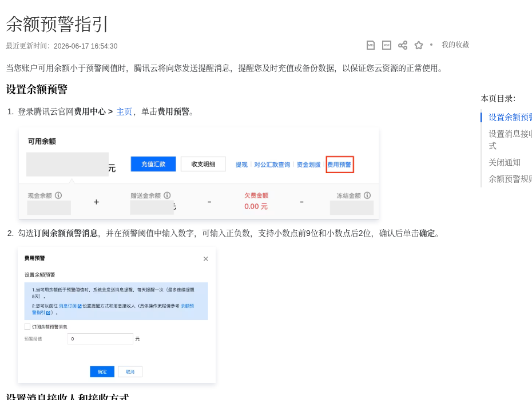
Task: Click the 预警阈值 input field
Action: 101,339
